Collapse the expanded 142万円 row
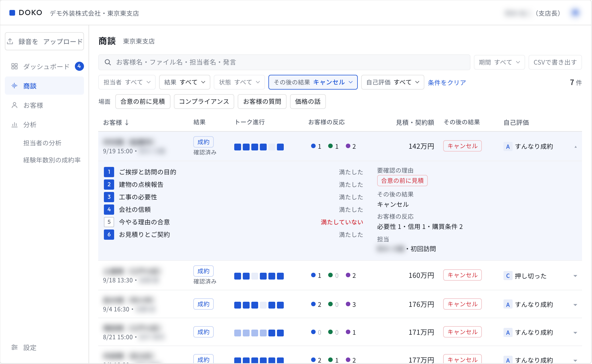The image size is (592, 364). pos(575,147)
